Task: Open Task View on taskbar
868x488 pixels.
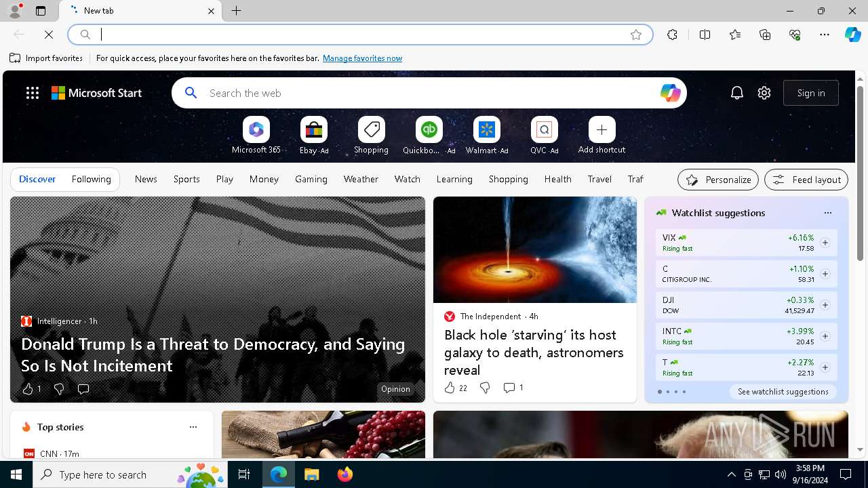Action: [x=244, y=474]
